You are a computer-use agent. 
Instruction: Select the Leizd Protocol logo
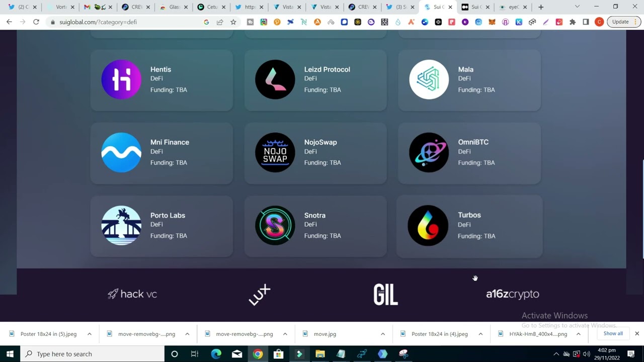(275, 79)
